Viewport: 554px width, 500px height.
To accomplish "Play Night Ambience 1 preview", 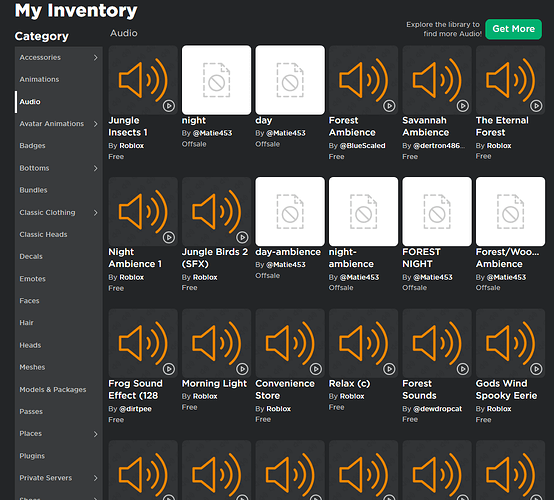I will click(x=169, y=237).
